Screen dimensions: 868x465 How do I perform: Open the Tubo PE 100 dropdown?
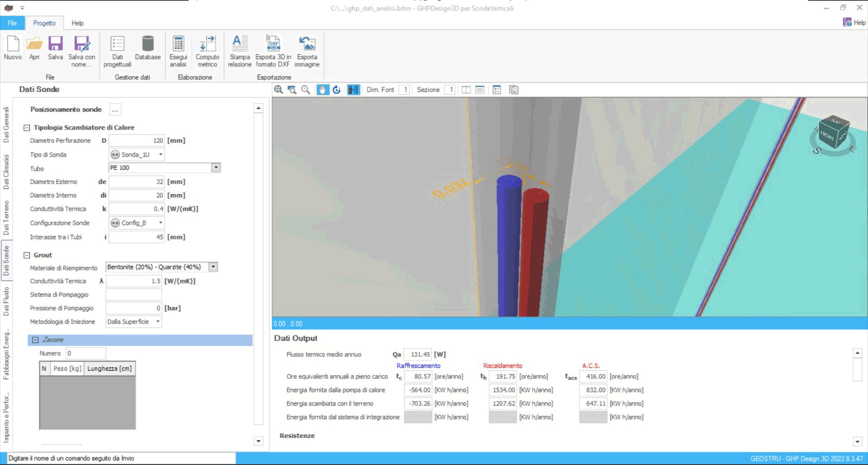216,168
